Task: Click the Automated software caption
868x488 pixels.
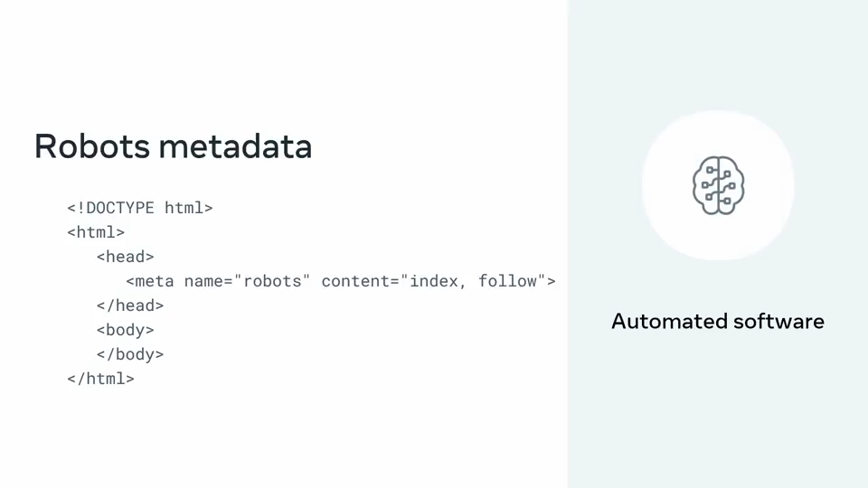Action: point(718,322)
